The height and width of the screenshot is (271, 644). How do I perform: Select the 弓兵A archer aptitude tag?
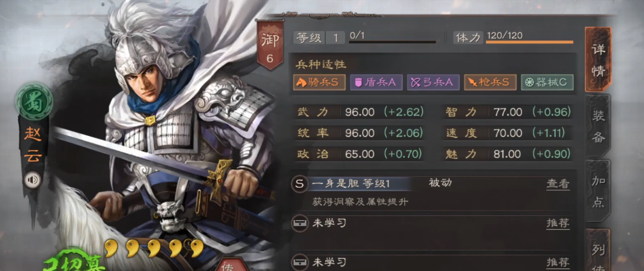click(x=433, y=82)
